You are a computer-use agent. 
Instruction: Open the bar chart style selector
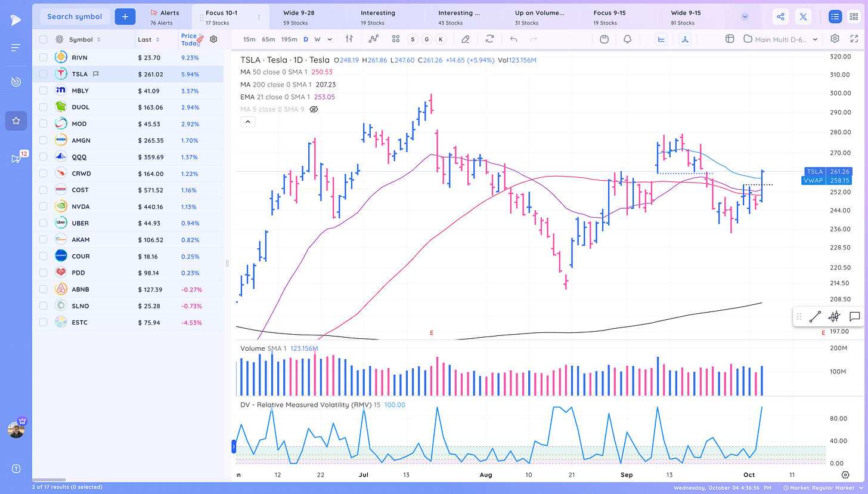(349, 39)
